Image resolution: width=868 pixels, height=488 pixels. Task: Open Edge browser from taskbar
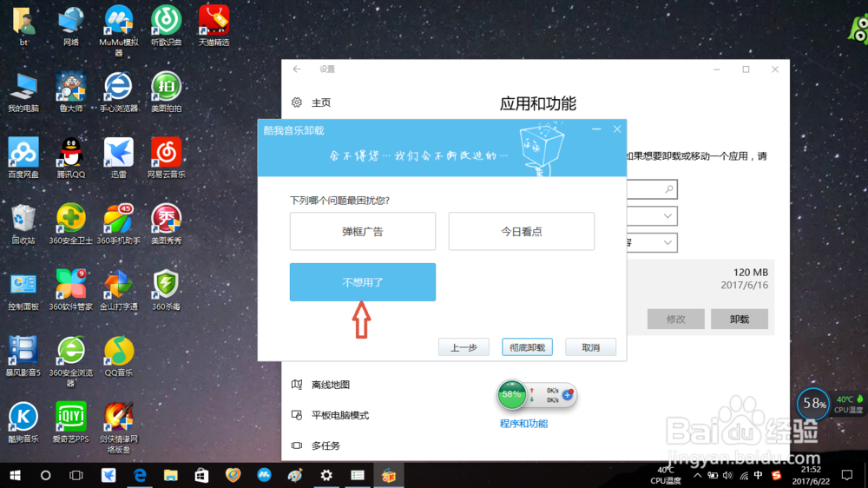click(x=140, y=475)
